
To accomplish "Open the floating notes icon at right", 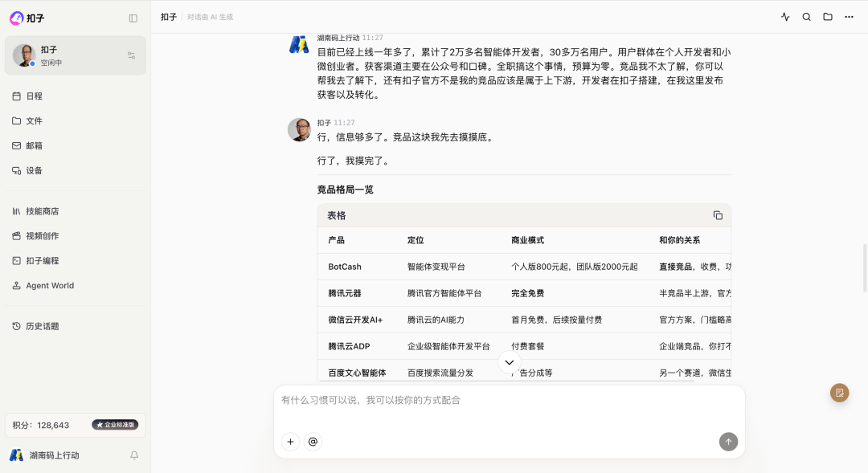I will point(840,393).
